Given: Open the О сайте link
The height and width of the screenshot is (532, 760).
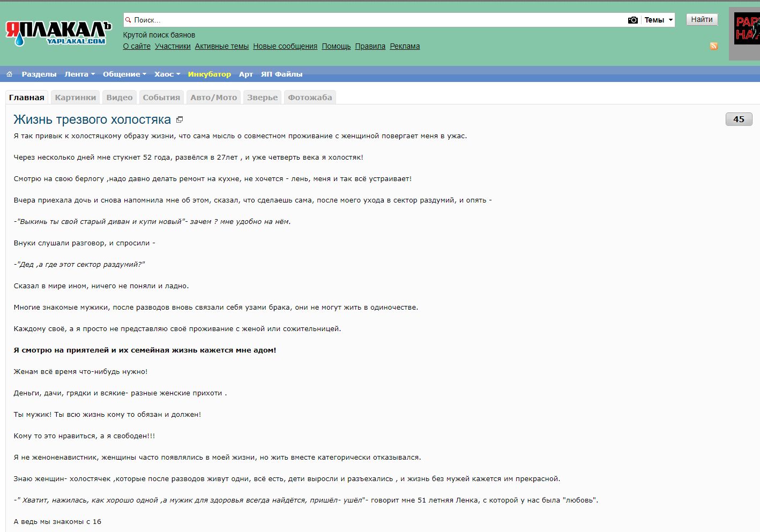Looking at the screenshot, I should click(137, 46).
